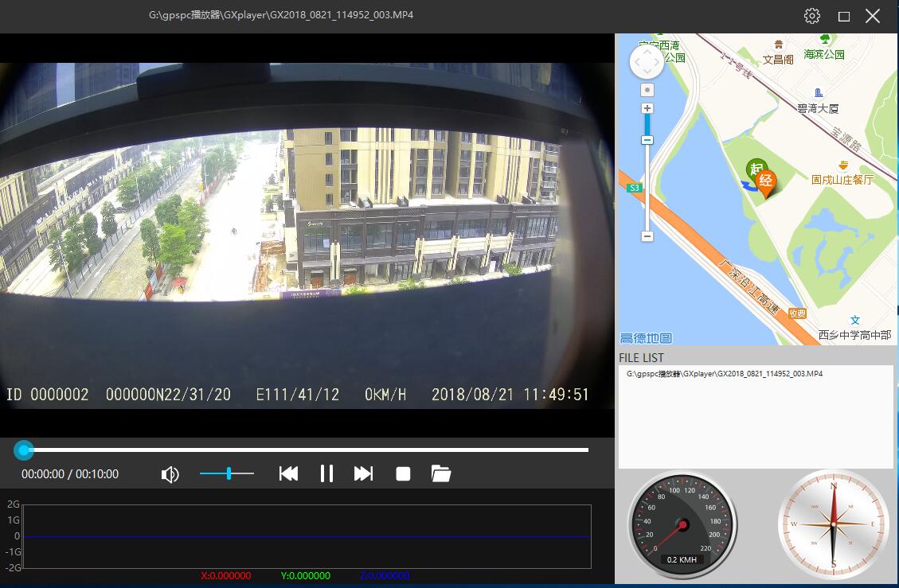Open a video file using the folder icon
This screenshot has width=899, height=588.
[441, 474]
